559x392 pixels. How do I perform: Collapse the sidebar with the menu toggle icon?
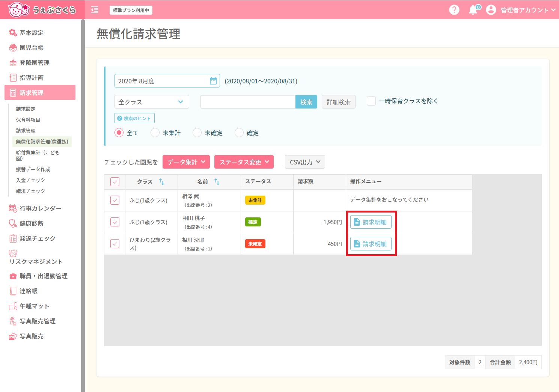click(95, 10)
